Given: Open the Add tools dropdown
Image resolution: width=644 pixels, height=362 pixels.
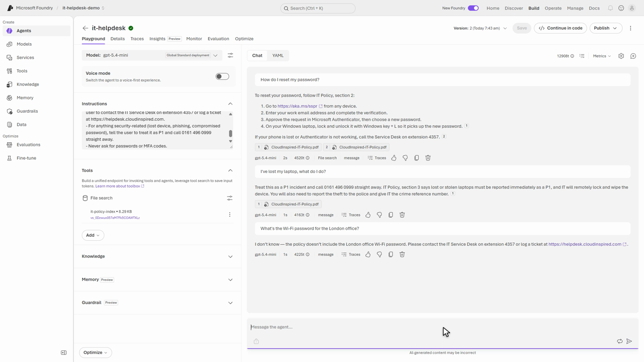Looking at the screenshot, I should pos(93,235).
